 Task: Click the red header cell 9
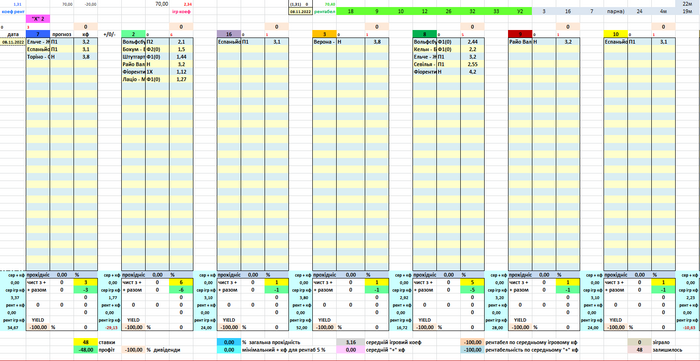520,34
